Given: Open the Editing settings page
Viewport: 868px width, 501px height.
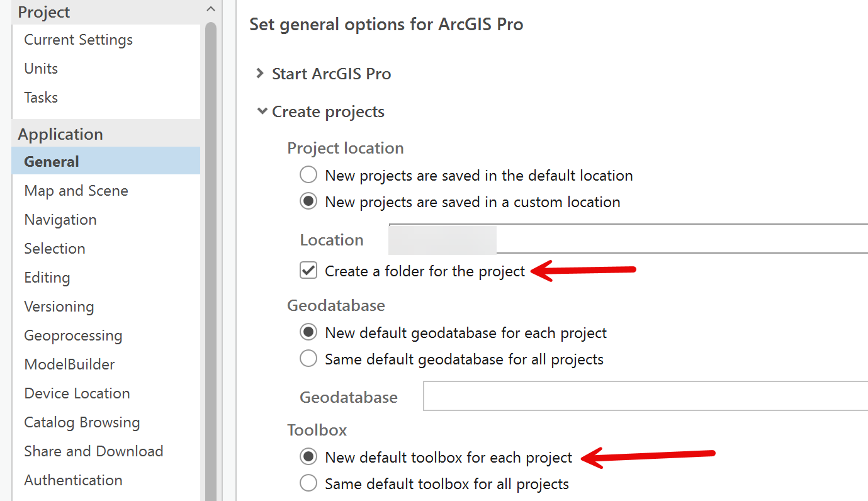Looking at the screenshot, I should (x=47, y=277).
